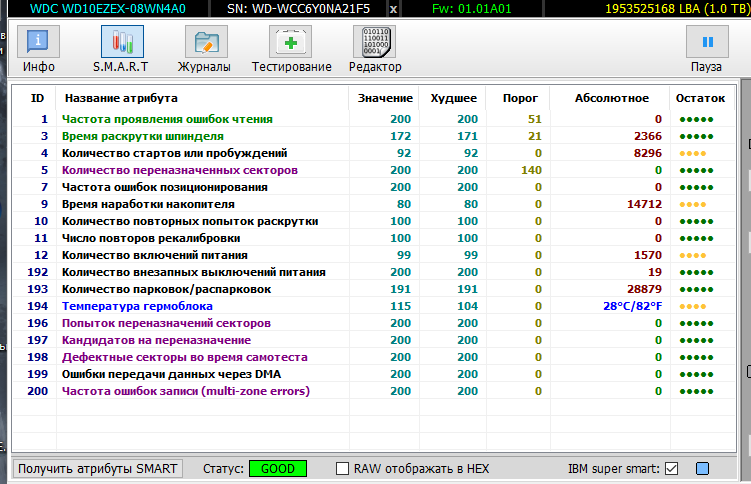Screen dimensions: 751x484
Task: Open the Инфо drive information panel
Action: click(38, 49)
